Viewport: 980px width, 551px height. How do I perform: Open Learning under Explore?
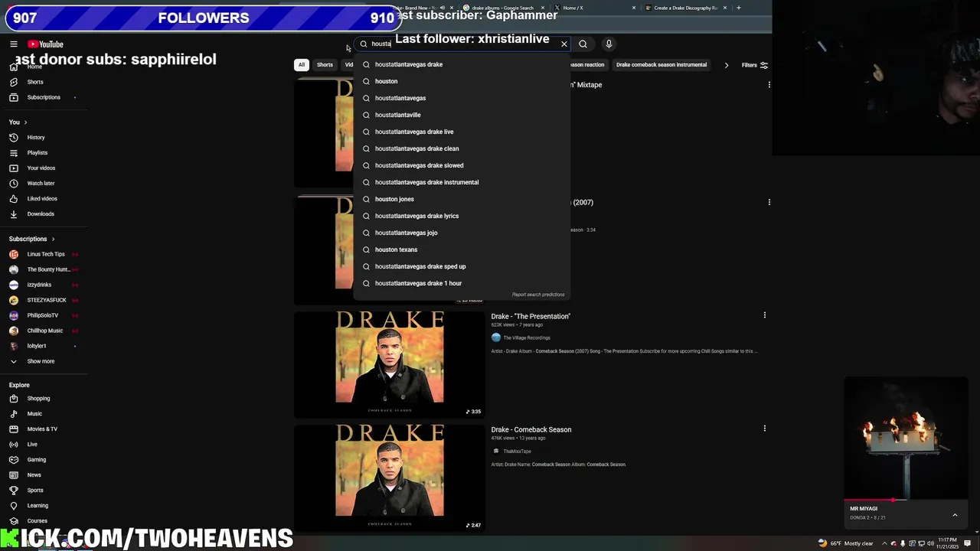click(x=38, y=506)
